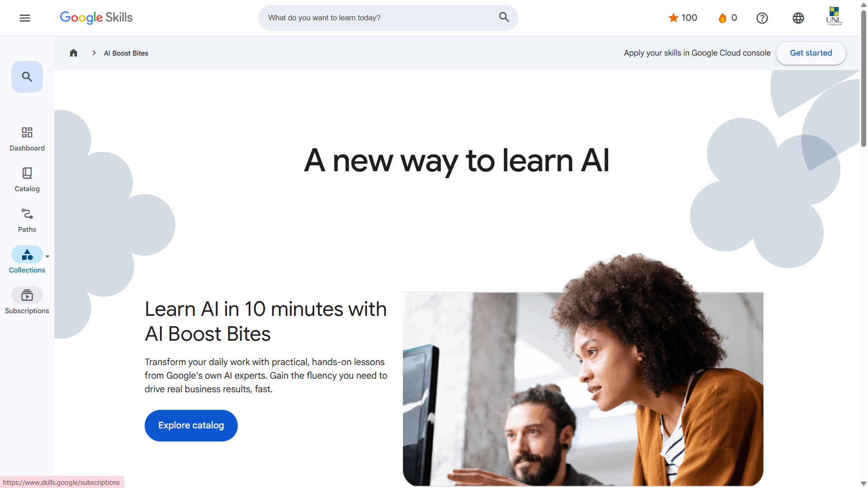Screen dimensions: 868x488
Task: Open Subscriptions in the sidebar
Action: point(27,301)
